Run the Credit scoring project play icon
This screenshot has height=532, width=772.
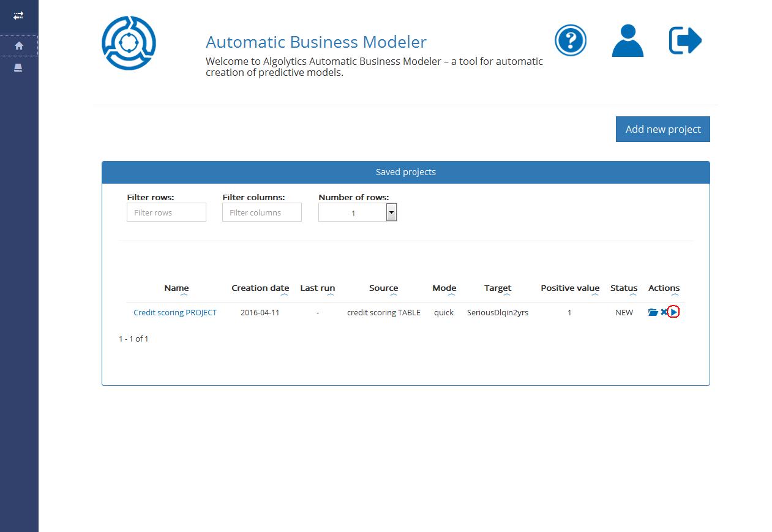(x=673, y=312)
